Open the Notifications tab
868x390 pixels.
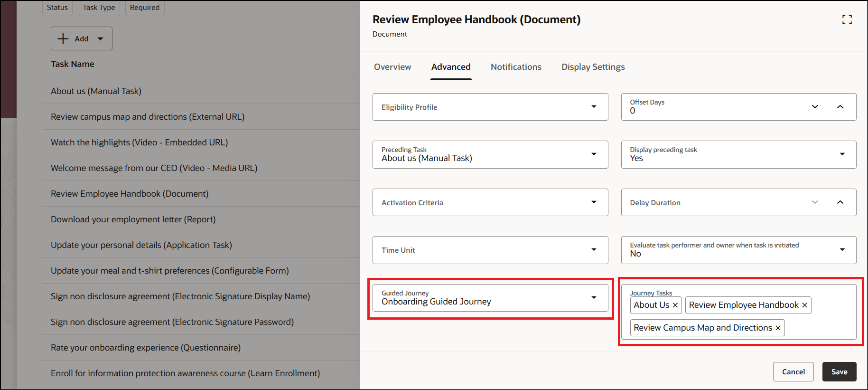coord(516,67)
